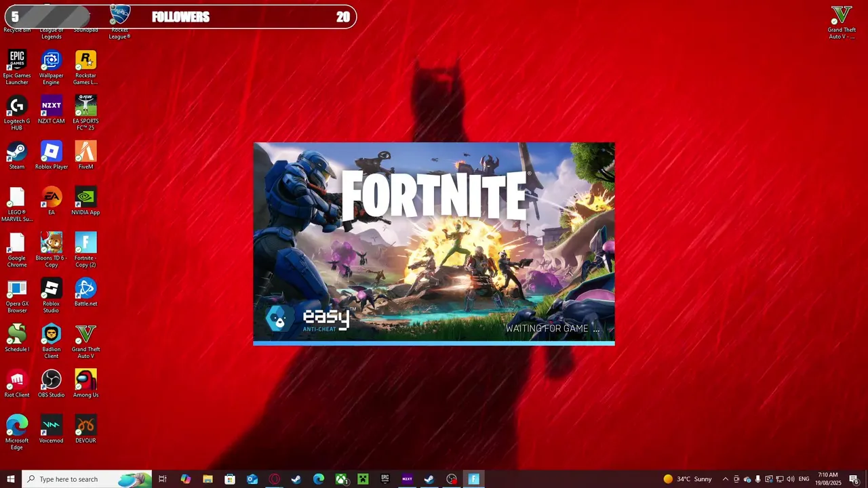Select the Battle.net desktop icon

point(85,293)
